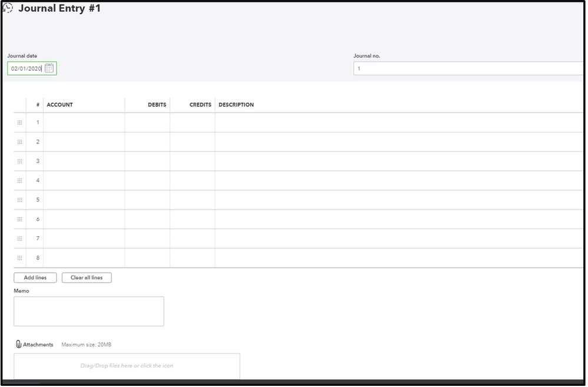Click the Attachments label
This screenshot has width=588, height=387.
(38, 345)
